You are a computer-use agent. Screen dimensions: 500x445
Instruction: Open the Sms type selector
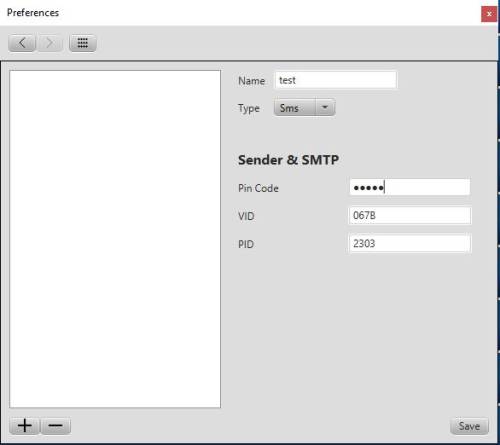tap(304, 107)
